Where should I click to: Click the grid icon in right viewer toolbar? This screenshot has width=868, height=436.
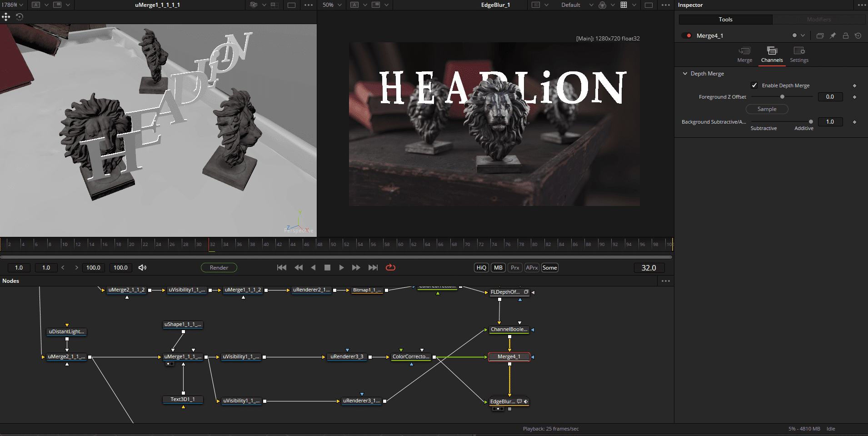[x=624, y=5]
